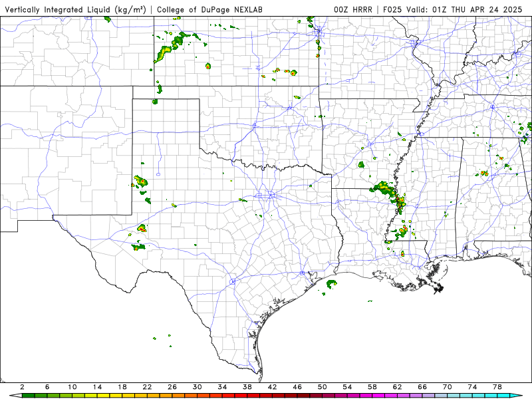Viewport: 532px width, 399px height.
Task: Click the "F025" forecast hour text
Action: point(393,9)
